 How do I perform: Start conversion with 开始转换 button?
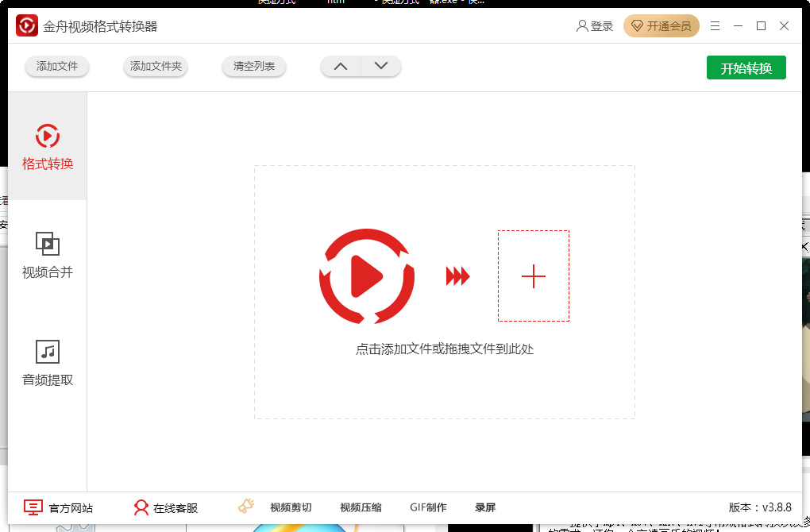(746, 67)
